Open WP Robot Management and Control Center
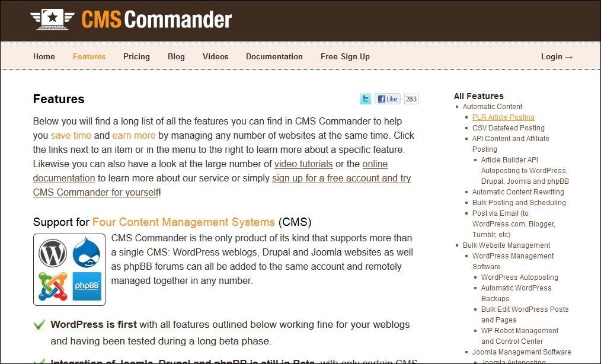 520,336
